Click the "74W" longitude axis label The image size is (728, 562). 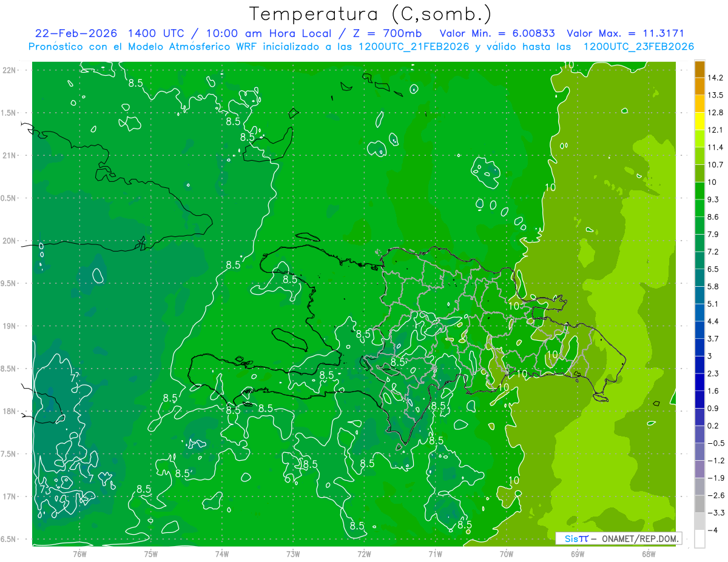click(222, 555)
